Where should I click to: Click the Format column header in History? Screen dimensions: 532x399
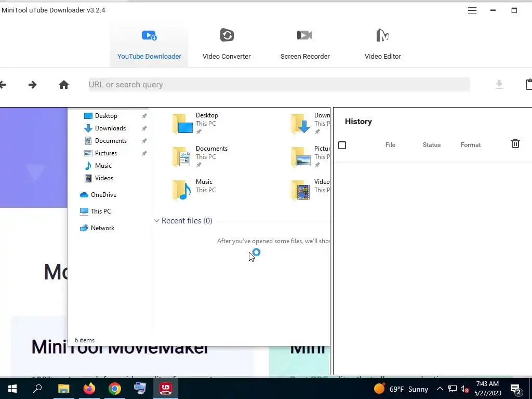click(471, 145)
